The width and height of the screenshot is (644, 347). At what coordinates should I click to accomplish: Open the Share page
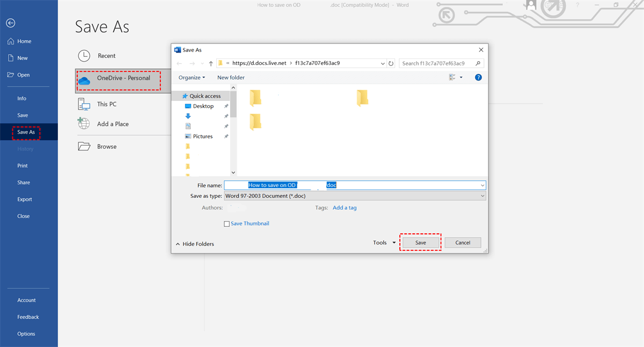tap(24, 182)
